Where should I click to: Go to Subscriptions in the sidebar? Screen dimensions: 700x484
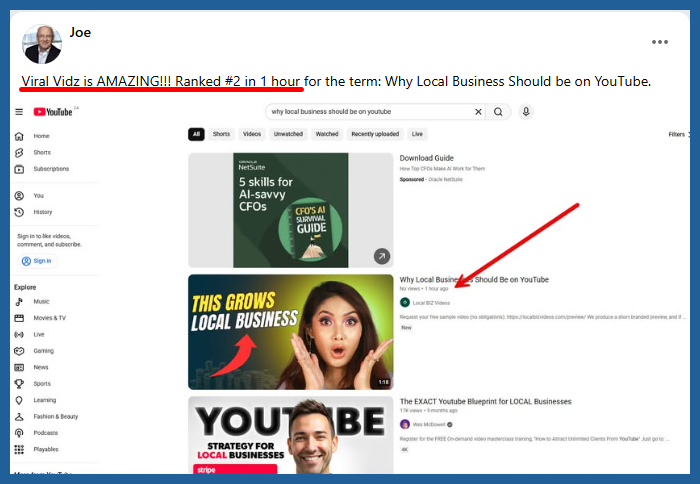pos(50,169)
